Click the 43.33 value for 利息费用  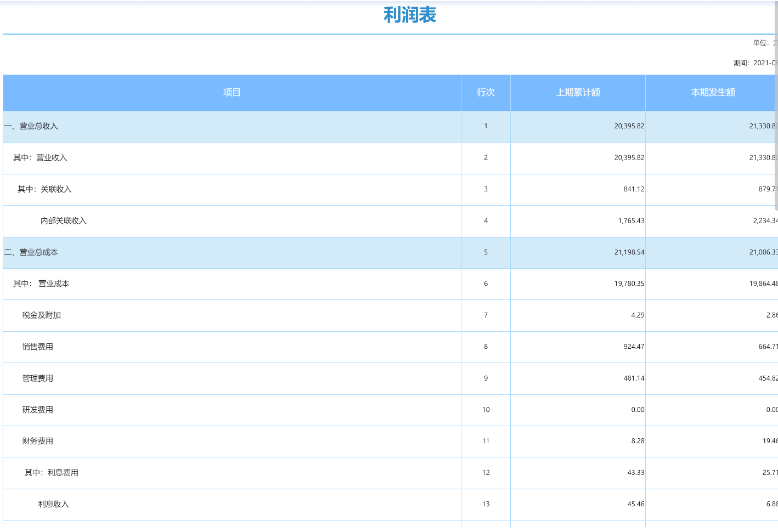(636, 473)
